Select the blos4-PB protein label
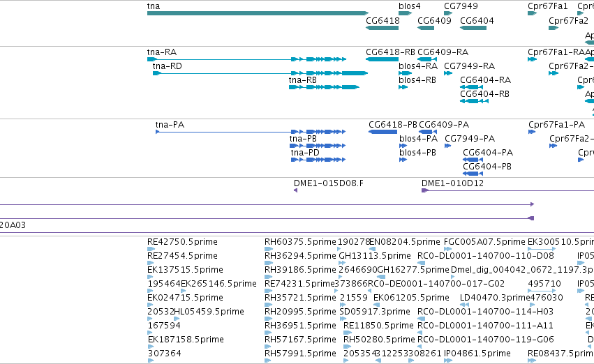Viewport: 594px width, 364px height. point(417,153)
